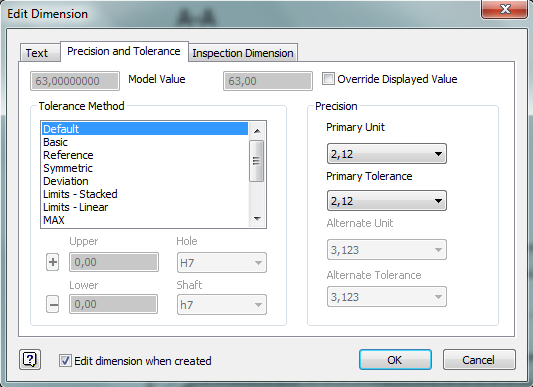This screenshot has width=533, height=387.
Task: Expand the Shaft h7 fit dropdown
Action: 222,304
